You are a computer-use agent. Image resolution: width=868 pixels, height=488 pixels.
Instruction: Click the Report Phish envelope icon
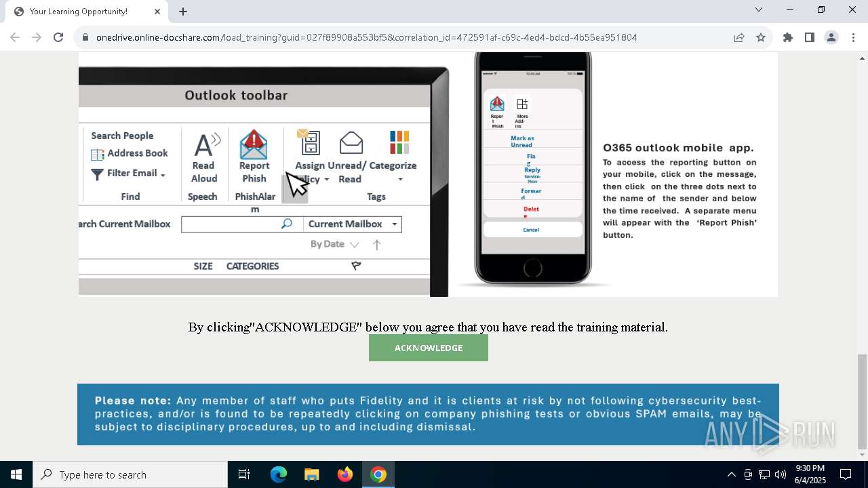(x=254, y=144)
